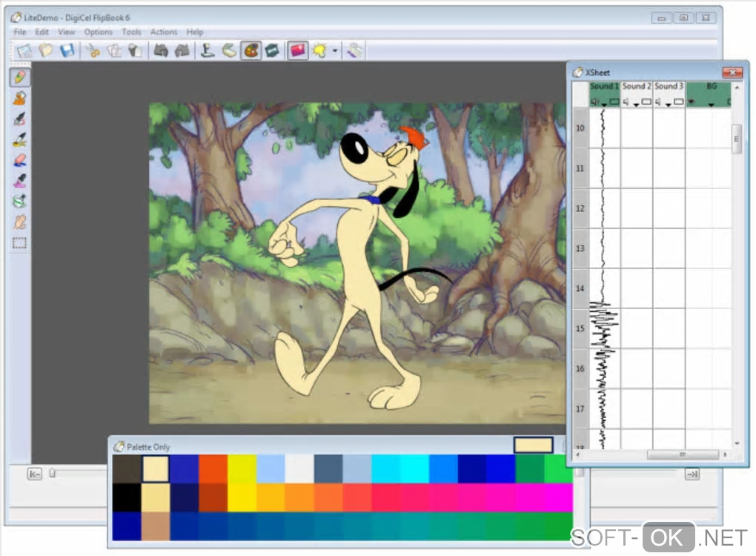
Task: Click the Scanner icon in toolbar
Action: [x=230, y=50]
